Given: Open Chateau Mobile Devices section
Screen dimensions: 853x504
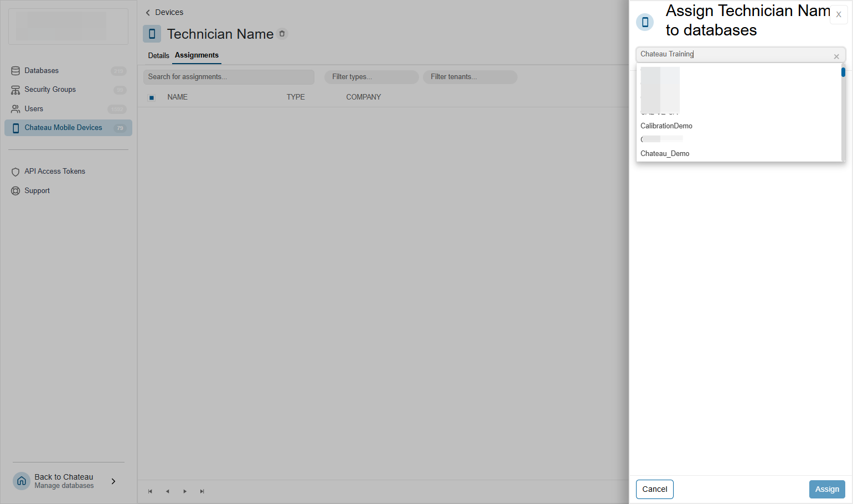Looking at the screenshot, I should (x=68, y=128).
